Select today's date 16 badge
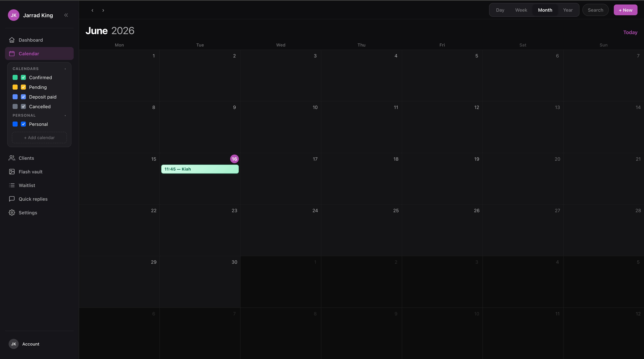 point(234,159)
